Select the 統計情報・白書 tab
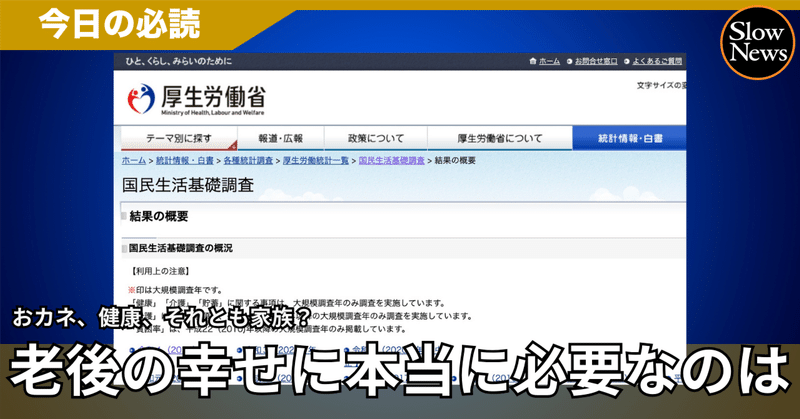This screenshot has width=800, height=419. (630, 138)
